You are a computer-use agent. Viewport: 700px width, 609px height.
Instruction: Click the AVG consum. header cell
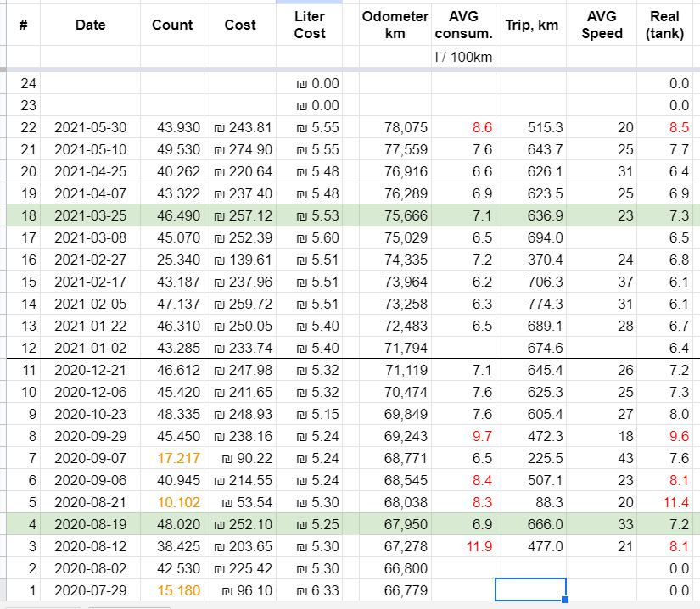click(463, 25)
